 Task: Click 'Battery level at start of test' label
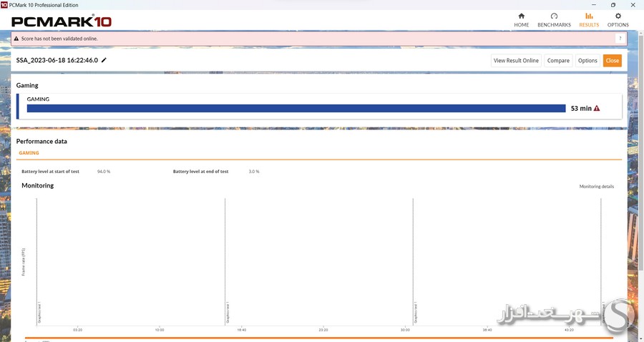pos(50,171)
